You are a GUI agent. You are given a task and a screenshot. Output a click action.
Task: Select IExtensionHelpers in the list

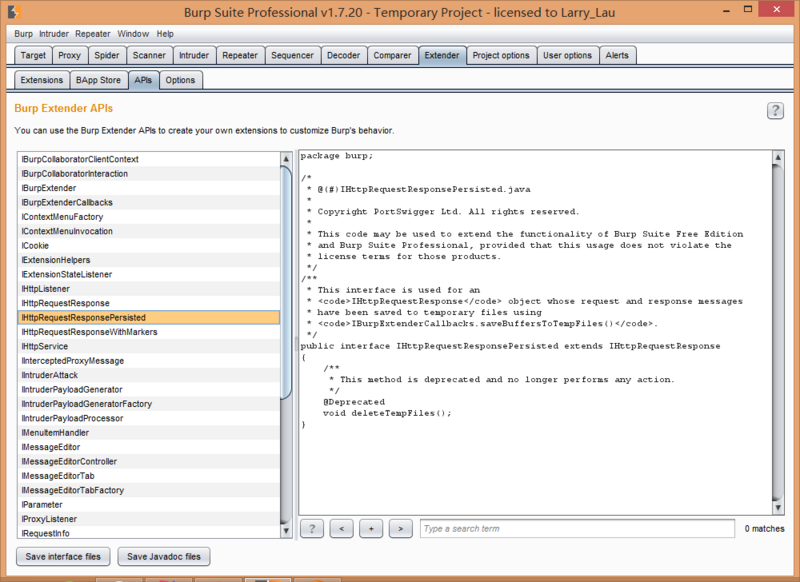(148, 260)
